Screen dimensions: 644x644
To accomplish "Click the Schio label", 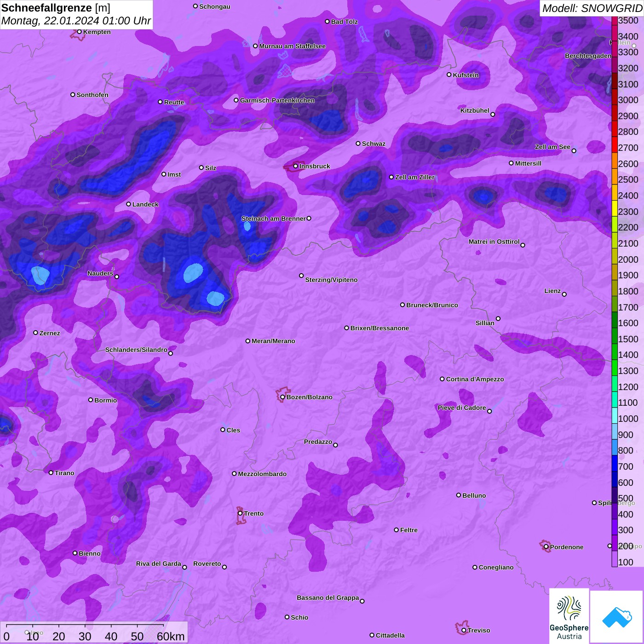I will (x=299, y=617).
